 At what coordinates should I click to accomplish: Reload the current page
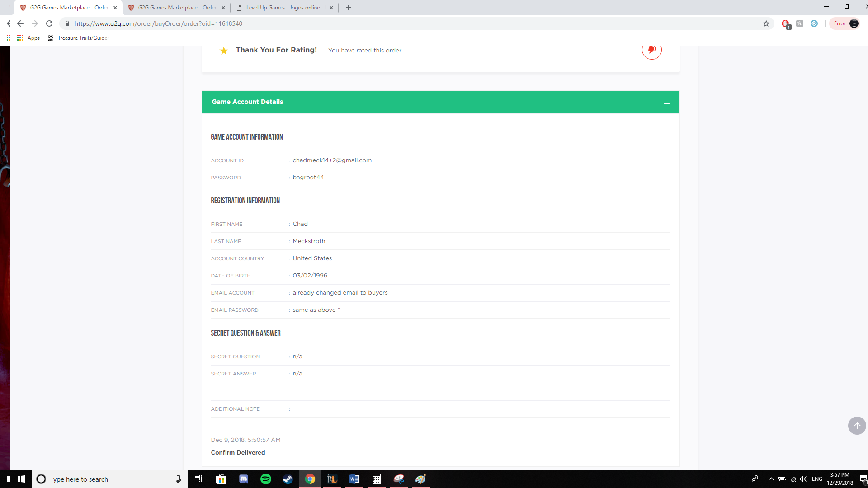pyautogui.click(x=49, y=23)
